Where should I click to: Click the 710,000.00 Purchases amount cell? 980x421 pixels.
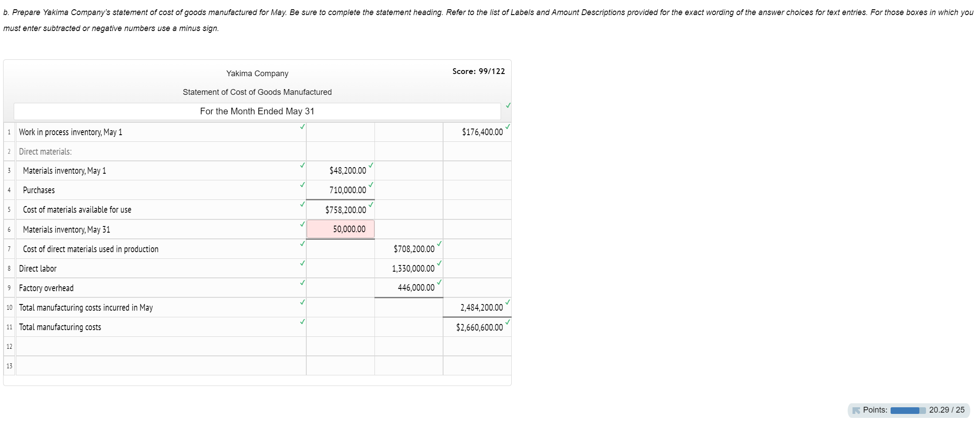click(x=340, y=190)
